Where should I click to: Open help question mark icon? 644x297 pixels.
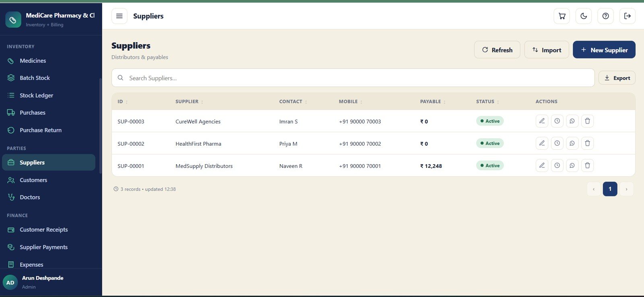point(605,16)
